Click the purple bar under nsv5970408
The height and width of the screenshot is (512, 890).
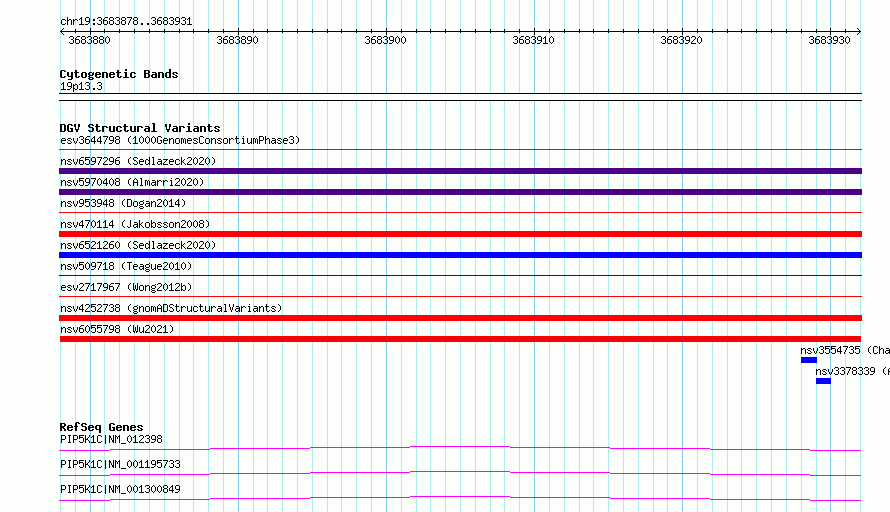coord(460,192)
